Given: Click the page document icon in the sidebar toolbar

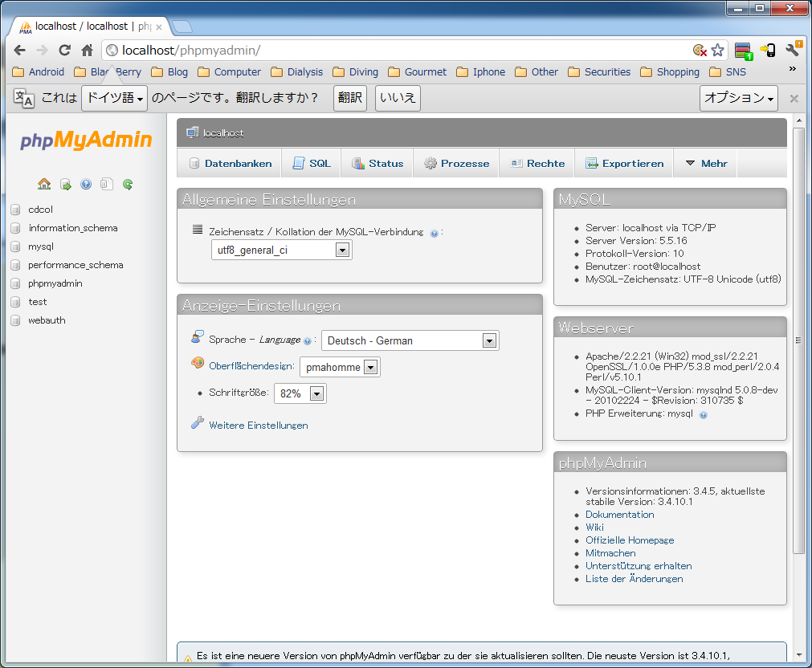Looking at the screenshot, I should (x=107, y=184).
